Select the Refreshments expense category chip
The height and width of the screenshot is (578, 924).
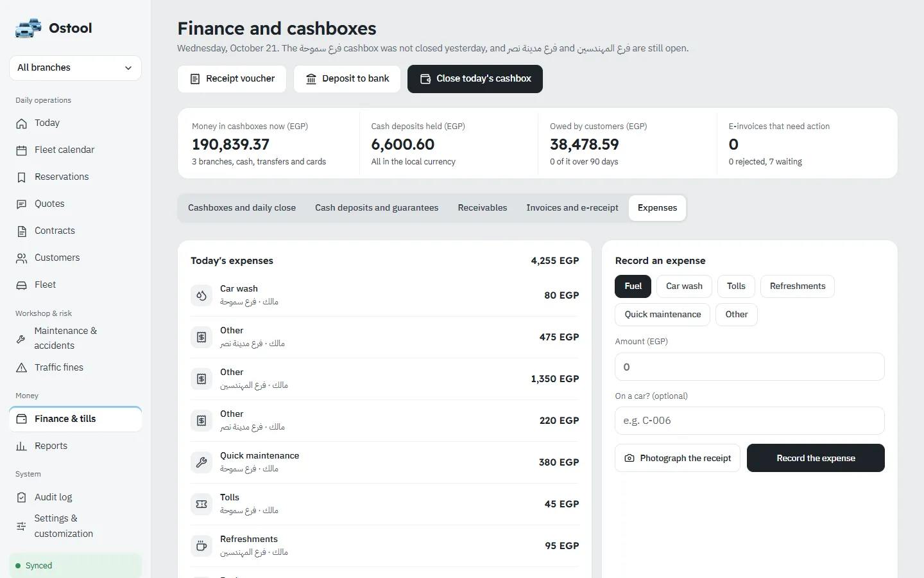[798, 286]
